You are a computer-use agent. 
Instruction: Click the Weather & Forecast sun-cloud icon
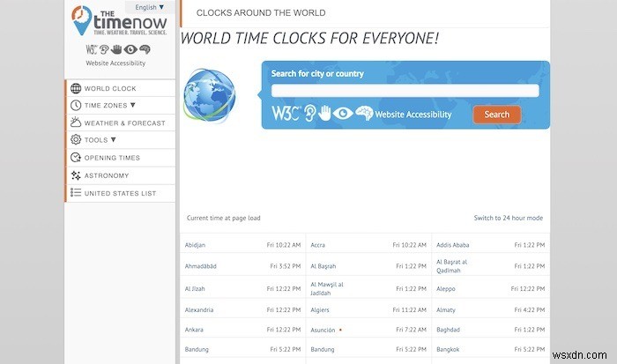[76, 123]
